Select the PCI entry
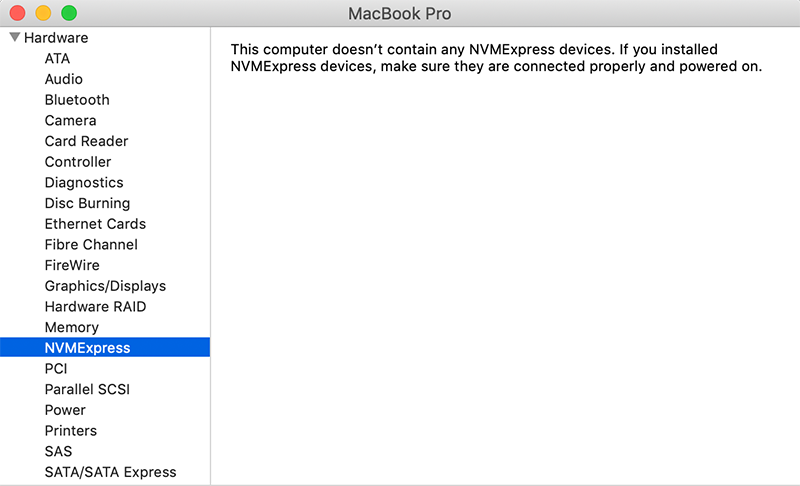Viewport: 800px width, 486px height. [x=56, y=369]
